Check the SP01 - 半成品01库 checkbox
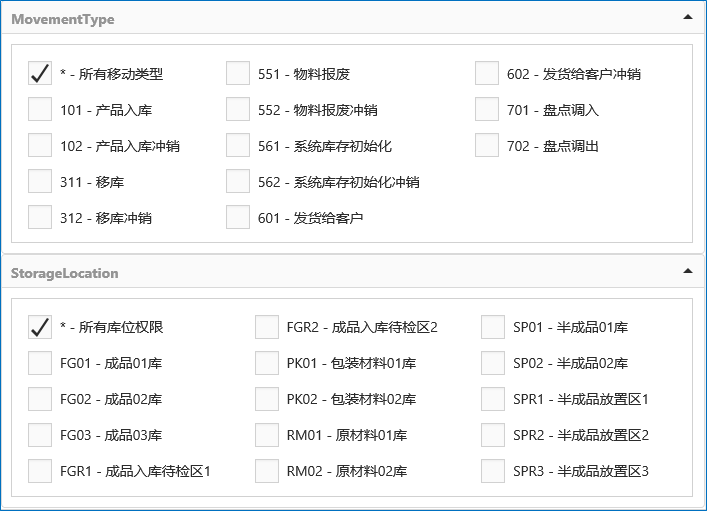 point(493,327)
